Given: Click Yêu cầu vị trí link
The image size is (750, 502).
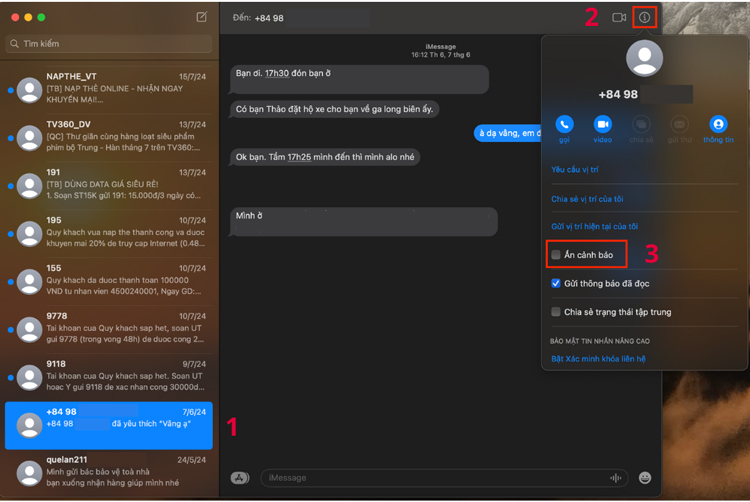Looking at the screenshot, I should [x=574, y=169].
